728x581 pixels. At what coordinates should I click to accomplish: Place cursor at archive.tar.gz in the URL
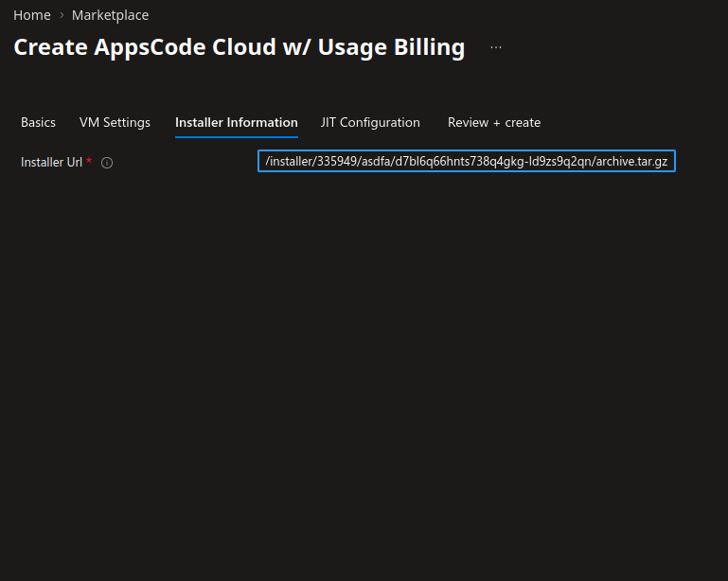tap(631, 162)
